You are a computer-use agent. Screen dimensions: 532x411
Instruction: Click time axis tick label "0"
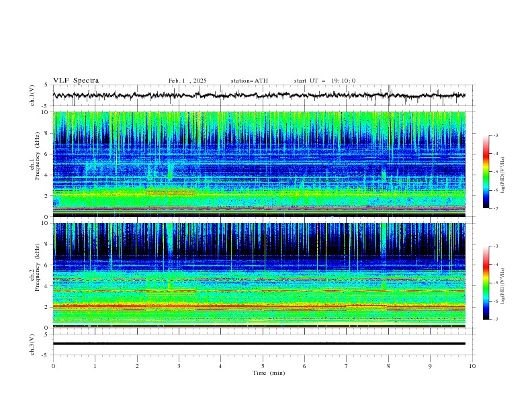tap(53, 366)
